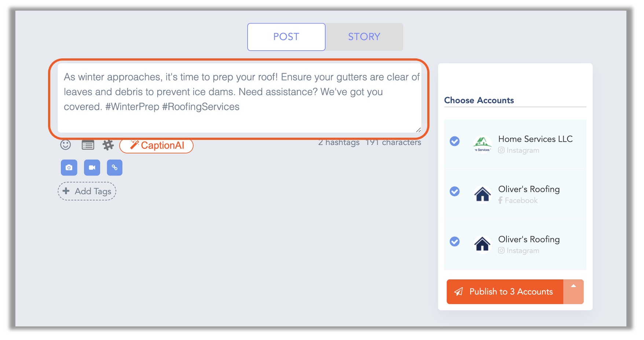Click inside the caption text area
The width and height of the screenshot is (644, 340).
coord(238,97)
